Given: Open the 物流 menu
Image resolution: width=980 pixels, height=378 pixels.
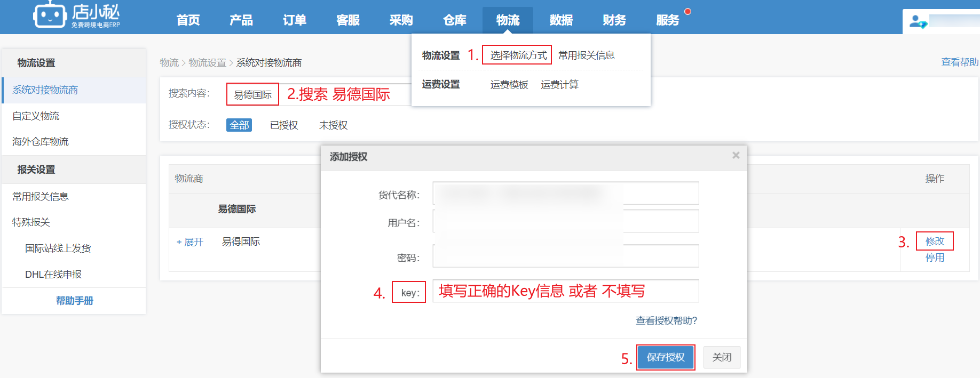Looking at the screenshot, I should coord(508,20).
